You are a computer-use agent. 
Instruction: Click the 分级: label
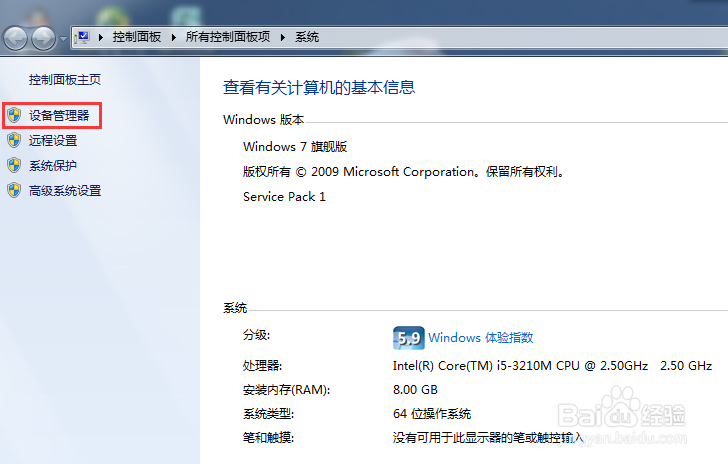[256, 335]
